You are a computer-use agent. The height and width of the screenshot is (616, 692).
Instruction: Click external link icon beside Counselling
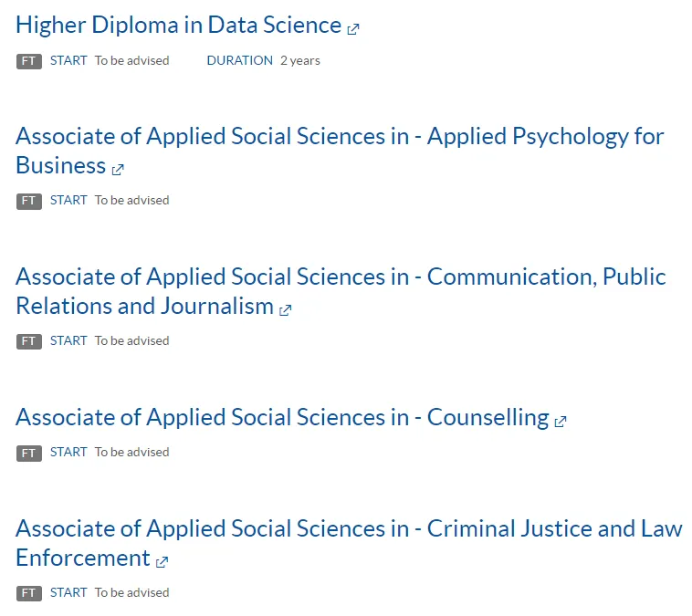pyautogui.click(x=561, y=422)
